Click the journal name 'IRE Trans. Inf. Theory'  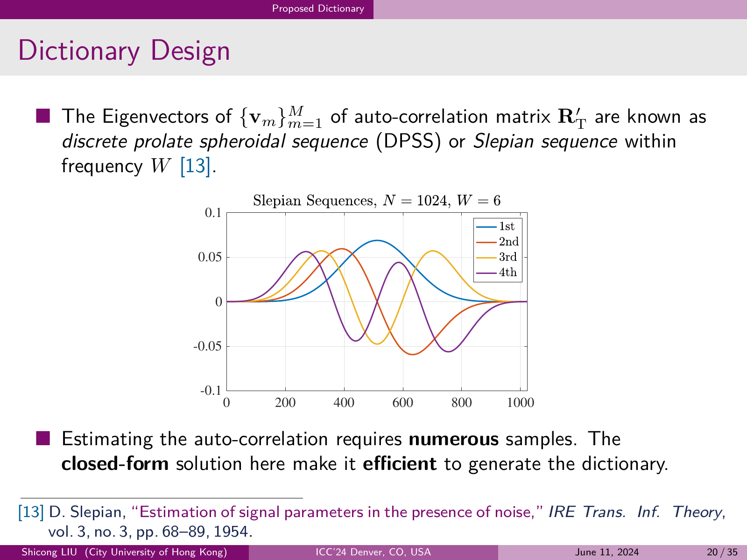pyautogui.click(x=636, y=512)
